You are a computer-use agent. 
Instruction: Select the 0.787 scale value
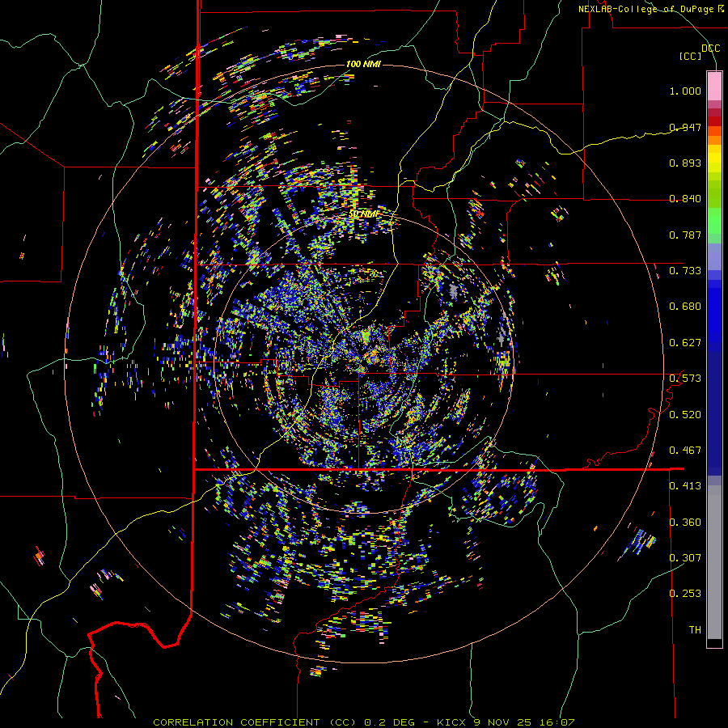685,235
